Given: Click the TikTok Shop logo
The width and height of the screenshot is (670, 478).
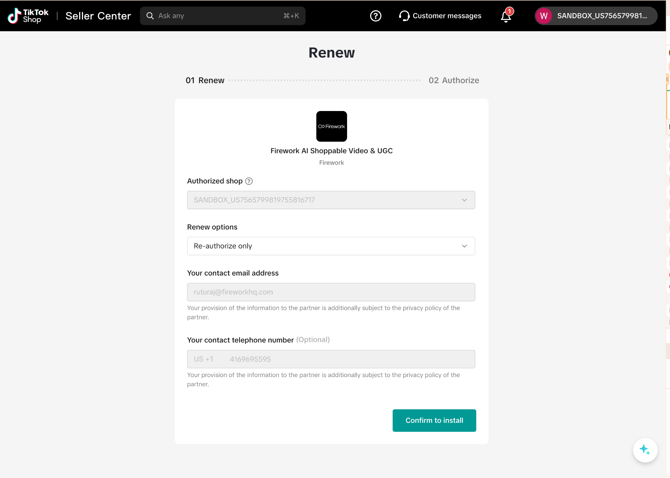Looking at the screenshot, I should click(28, 16).
